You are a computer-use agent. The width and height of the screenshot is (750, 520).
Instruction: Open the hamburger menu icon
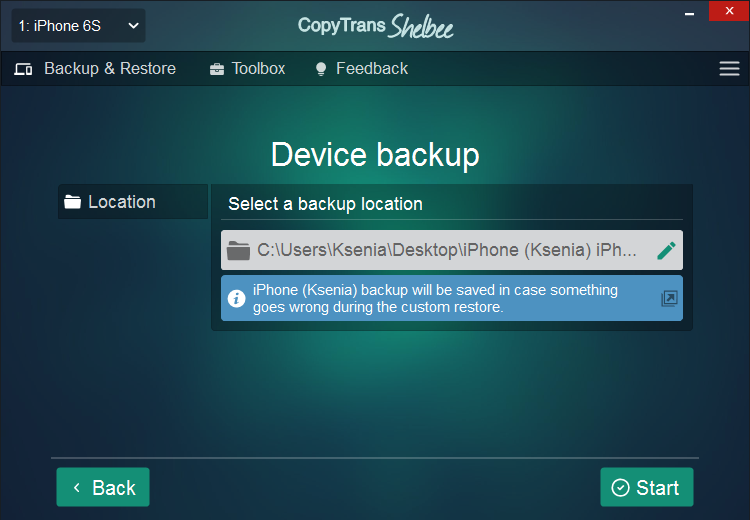729,68
